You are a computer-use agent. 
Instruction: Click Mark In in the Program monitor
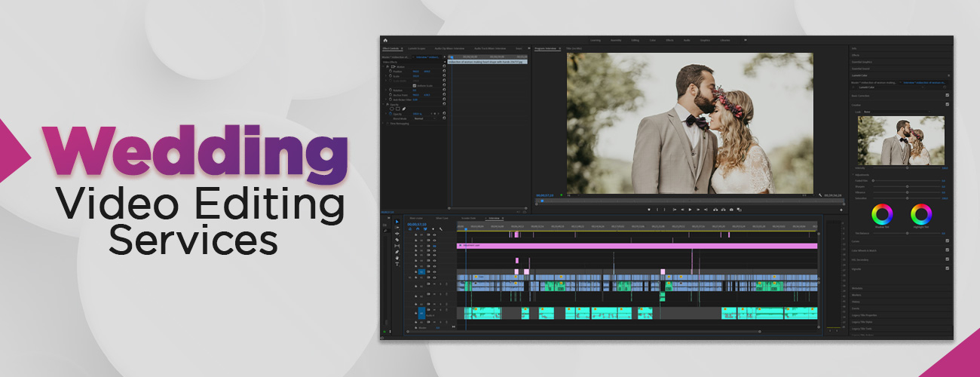pos(657,210)
